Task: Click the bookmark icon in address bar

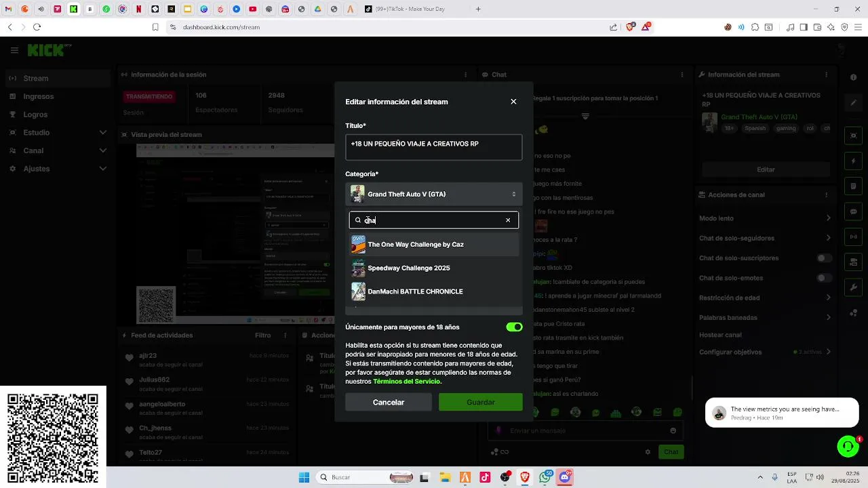Action: pyautogui.click(x=155, y=27)
